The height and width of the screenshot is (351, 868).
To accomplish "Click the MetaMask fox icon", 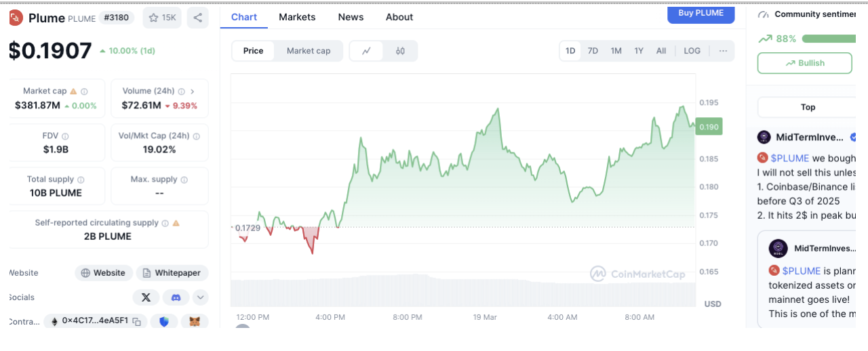I will pos(195,321).
